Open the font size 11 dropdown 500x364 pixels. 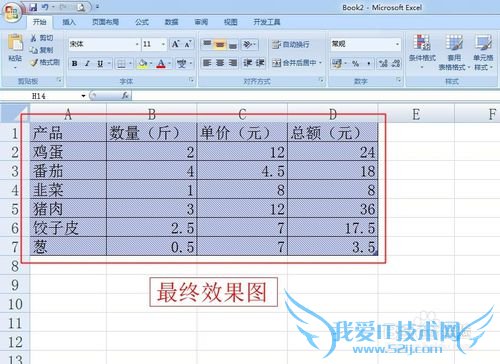click(163, 44)
